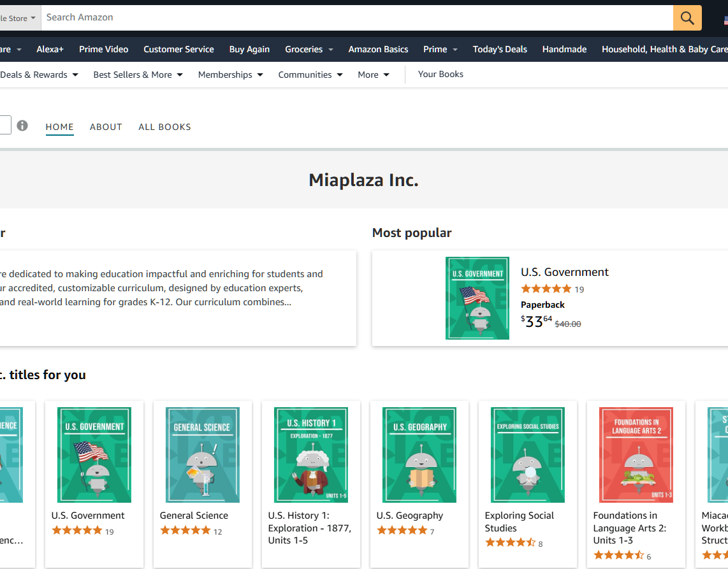Click the orange search magnifier button

pos(687,18)
